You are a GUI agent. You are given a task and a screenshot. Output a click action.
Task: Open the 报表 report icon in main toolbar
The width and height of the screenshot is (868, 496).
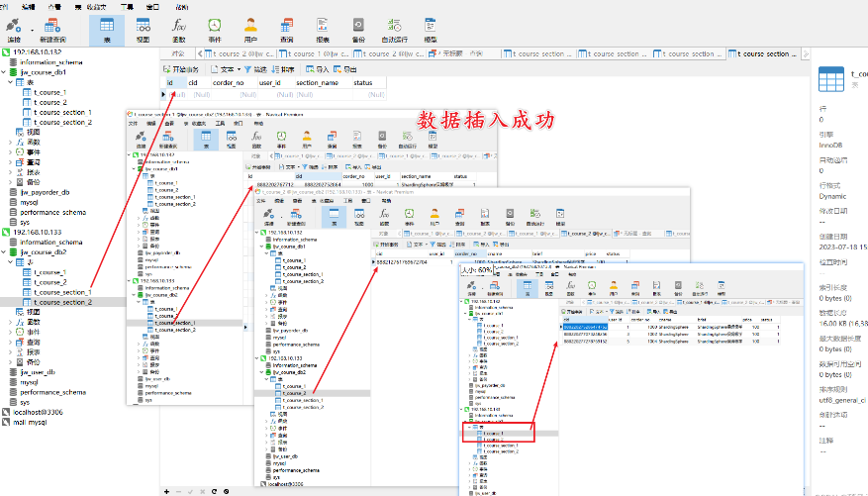323,30
